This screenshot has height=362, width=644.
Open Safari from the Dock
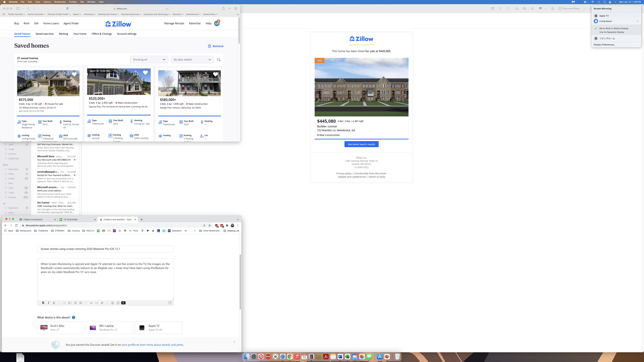pos(282,357)
